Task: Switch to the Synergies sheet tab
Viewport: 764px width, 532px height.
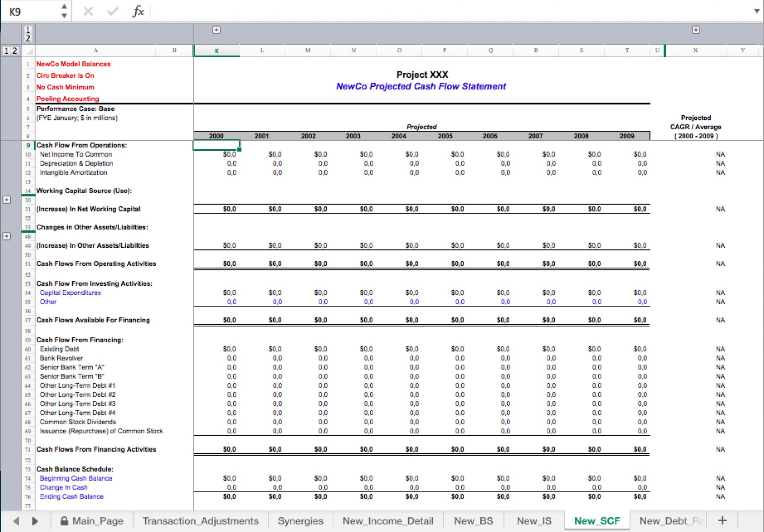Action: (300, 521)
